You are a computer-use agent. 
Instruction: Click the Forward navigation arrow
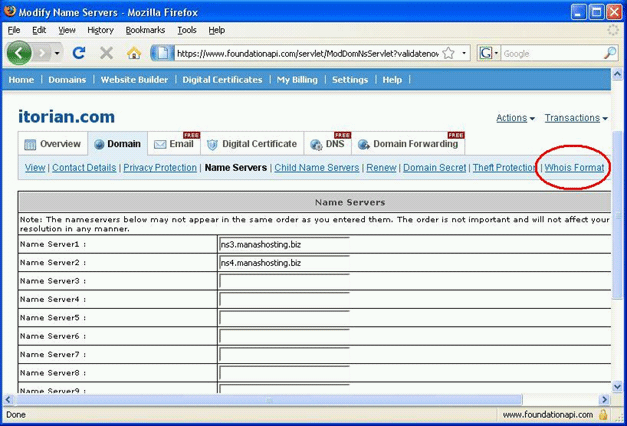tap(42, 53)
